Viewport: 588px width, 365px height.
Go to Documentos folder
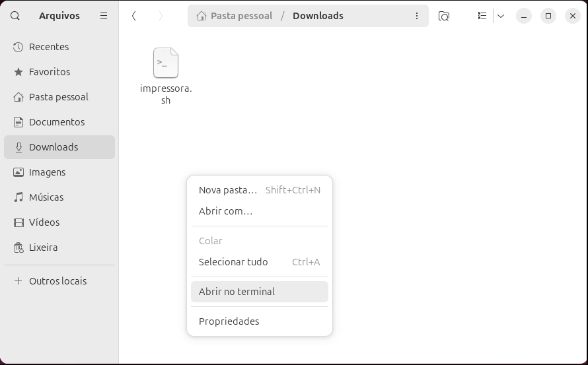pyautogui.click(x=57, y=122)
